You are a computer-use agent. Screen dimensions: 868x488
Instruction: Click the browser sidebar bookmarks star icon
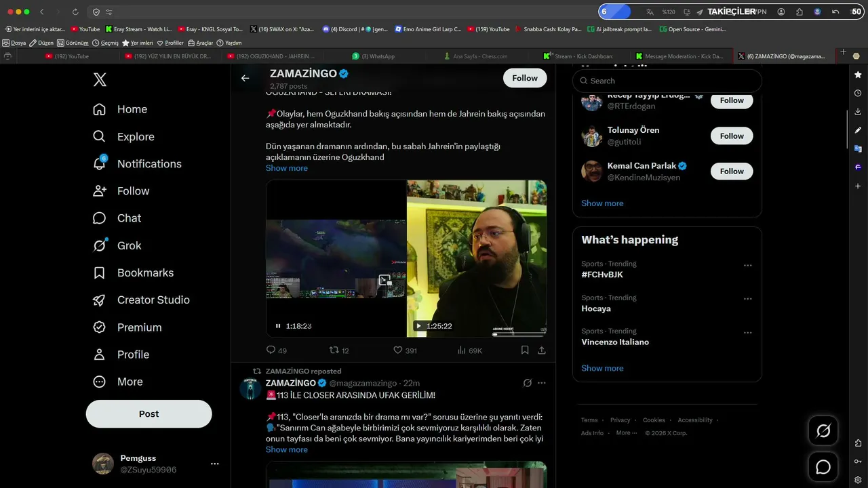[858, 75]
